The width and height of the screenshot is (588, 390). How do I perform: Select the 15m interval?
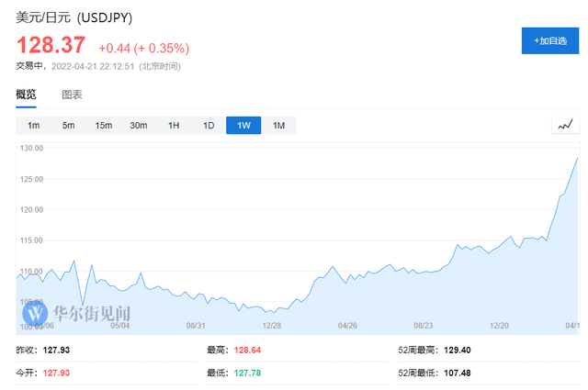pos(103,126)
